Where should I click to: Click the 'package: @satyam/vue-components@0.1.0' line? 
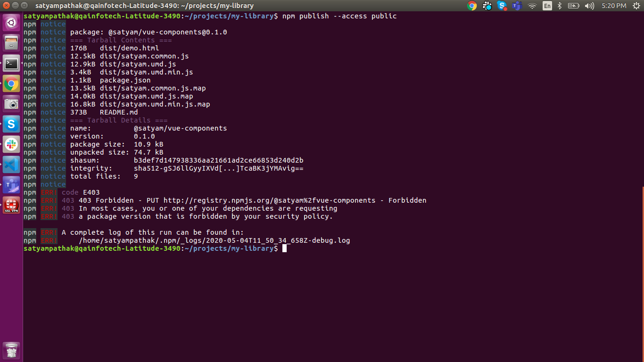[x=149, y=32]
